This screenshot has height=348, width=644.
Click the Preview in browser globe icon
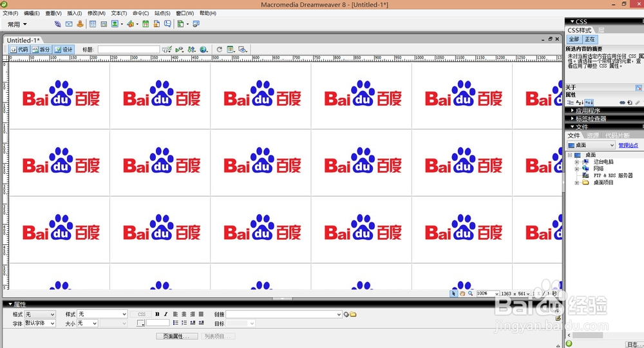click(204, 50)
